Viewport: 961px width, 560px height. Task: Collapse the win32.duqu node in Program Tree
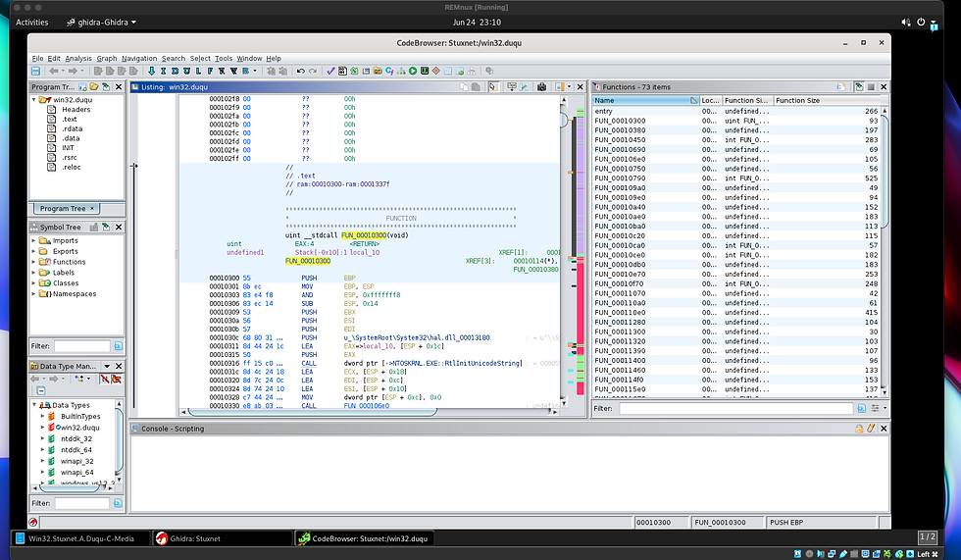35,100
